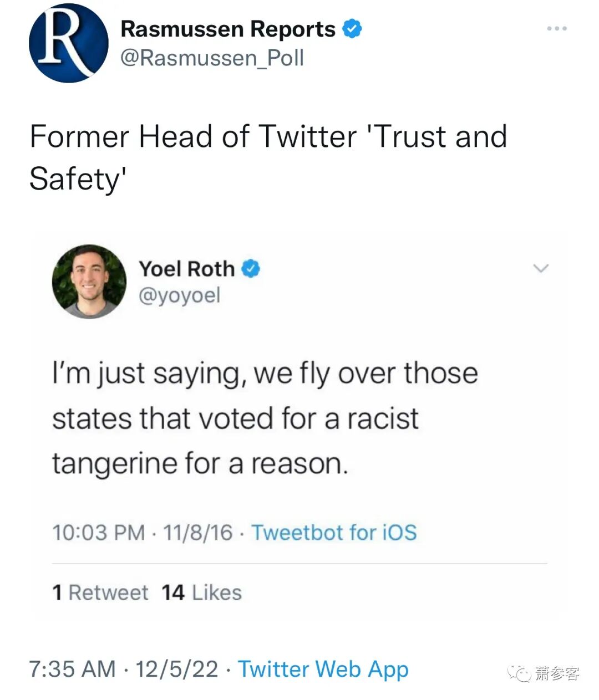Open the Rasmussen Reports display name
This screenshot has width=599, height=700.
[x=228, y=29]
